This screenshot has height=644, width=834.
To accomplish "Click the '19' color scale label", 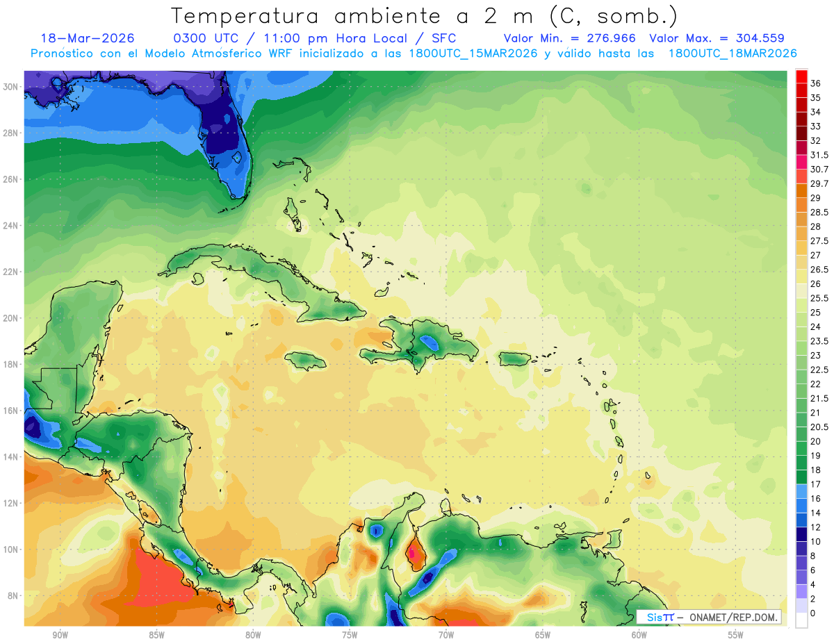I will (815, 456).
